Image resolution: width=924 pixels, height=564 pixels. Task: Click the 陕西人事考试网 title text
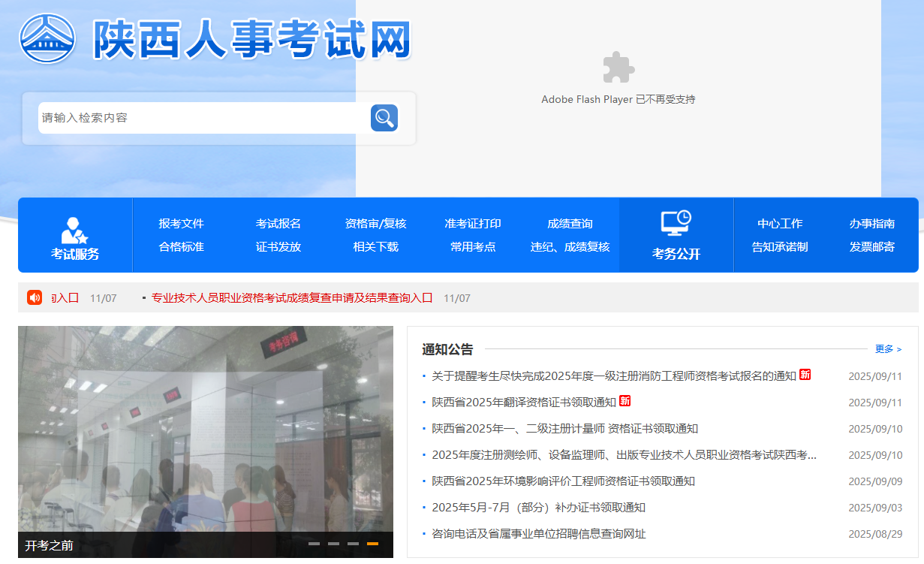coord(251,39)
